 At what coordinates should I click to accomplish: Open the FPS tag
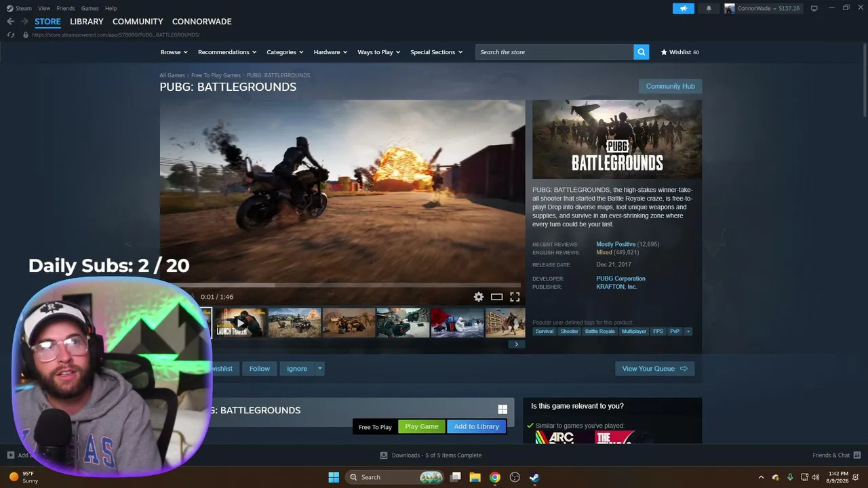tap(658, 331)
